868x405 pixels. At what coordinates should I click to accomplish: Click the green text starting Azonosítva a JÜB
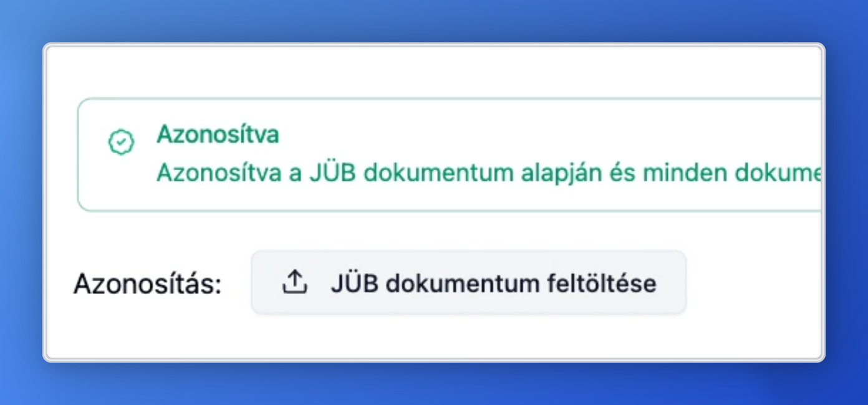coord(488,173)
